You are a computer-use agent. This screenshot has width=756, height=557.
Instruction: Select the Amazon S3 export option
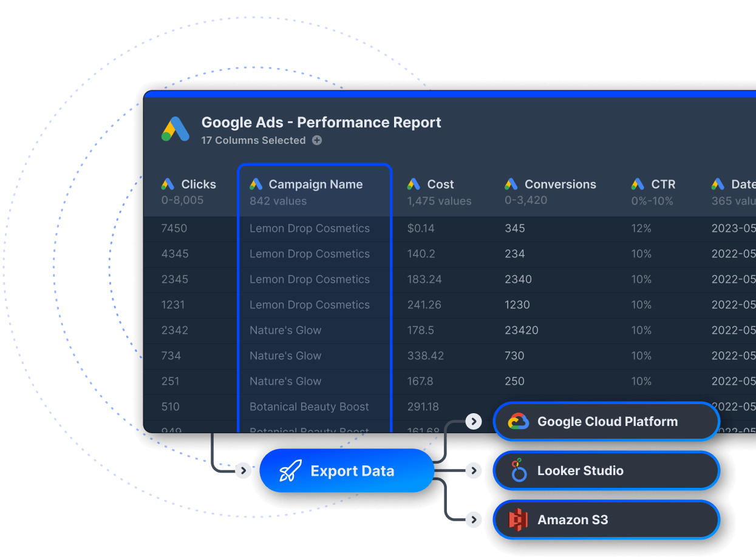(x=606, y=519)
